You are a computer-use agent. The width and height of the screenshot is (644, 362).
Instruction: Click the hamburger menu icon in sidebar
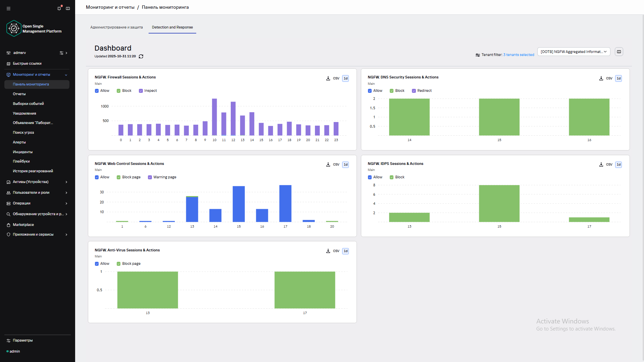pyautogui.click(x=8, y=8)
